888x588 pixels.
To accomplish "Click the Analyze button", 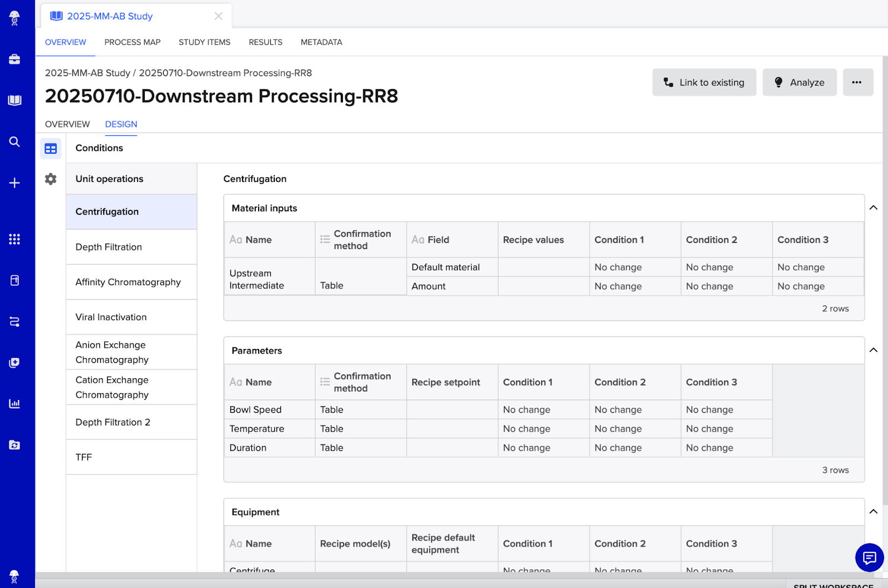I will point(799,83).
